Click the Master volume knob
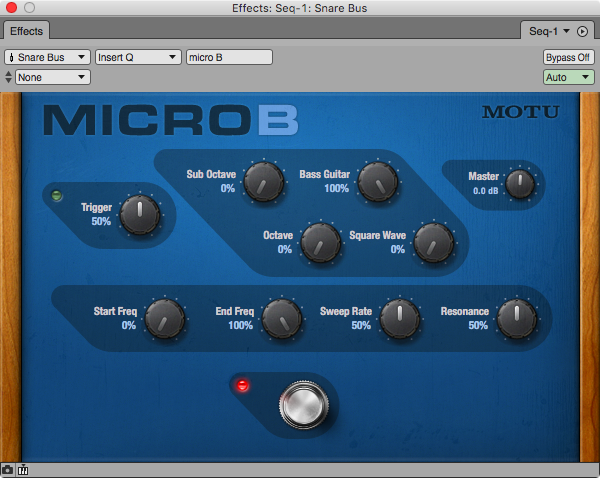 (x=520, y=184)
